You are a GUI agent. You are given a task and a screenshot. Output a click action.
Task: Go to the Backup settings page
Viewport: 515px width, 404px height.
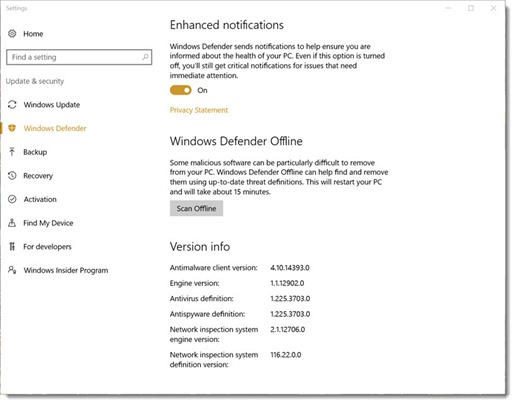(x=35, y=152)
